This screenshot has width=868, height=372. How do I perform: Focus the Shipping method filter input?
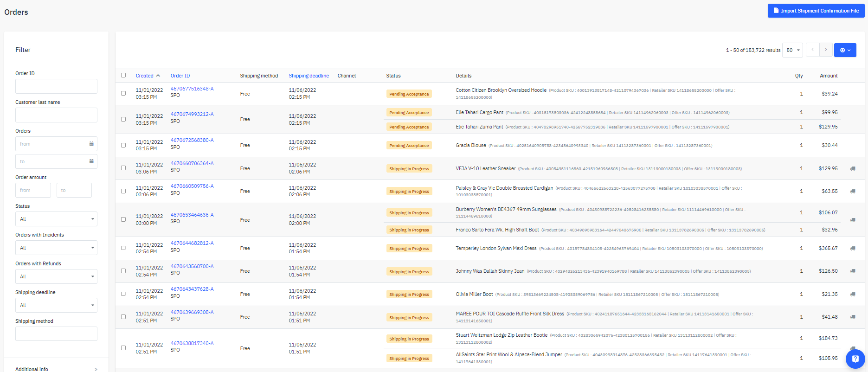[56, 334]
